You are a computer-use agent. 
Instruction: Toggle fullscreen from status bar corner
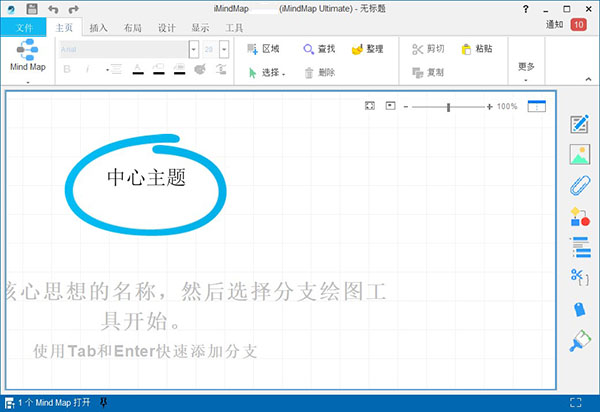573,403
